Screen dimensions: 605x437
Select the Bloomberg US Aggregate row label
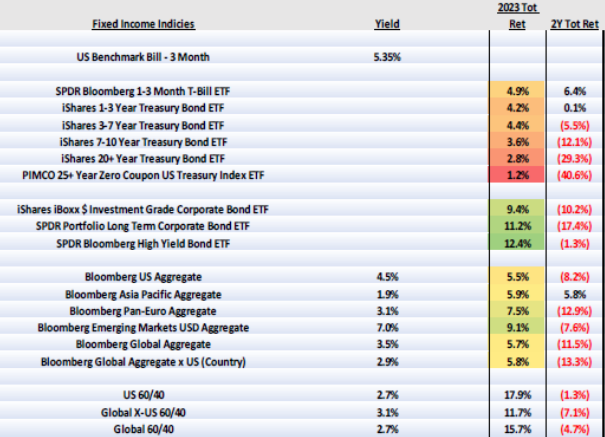[139, 276]
